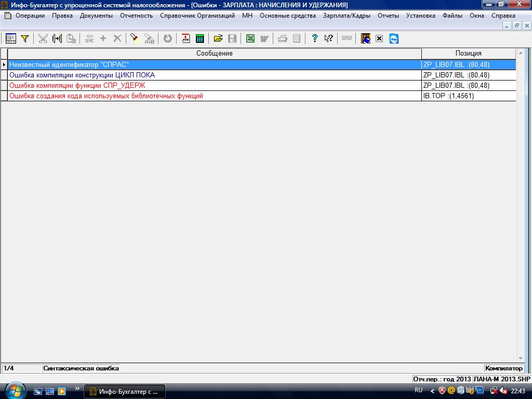Click the colorful filmstrip toolbar icon
Viewport: 532px width, 399px height.
point(365,38)
